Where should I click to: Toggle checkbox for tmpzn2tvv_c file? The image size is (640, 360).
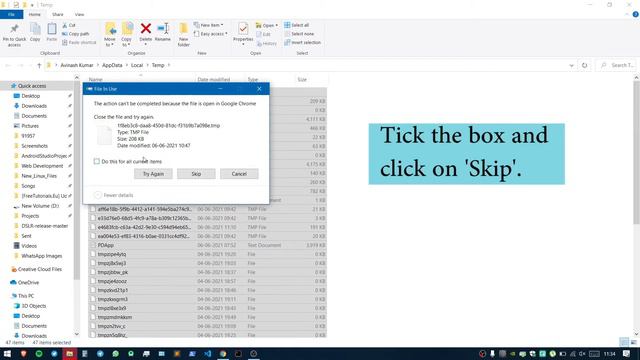(93, 326)
